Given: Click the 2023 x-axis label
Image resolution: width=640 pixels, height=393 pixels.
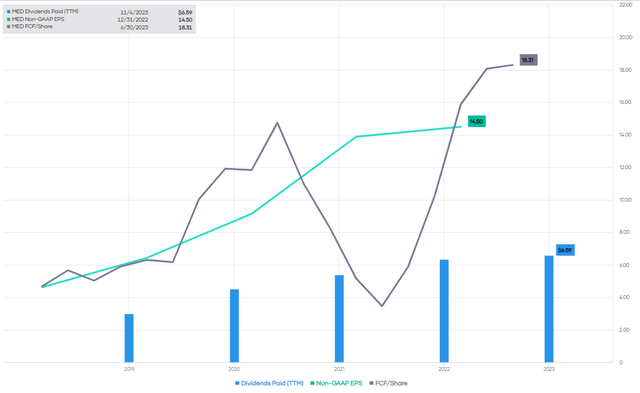Looking at the screenshot, I should (x=549, y=369).
